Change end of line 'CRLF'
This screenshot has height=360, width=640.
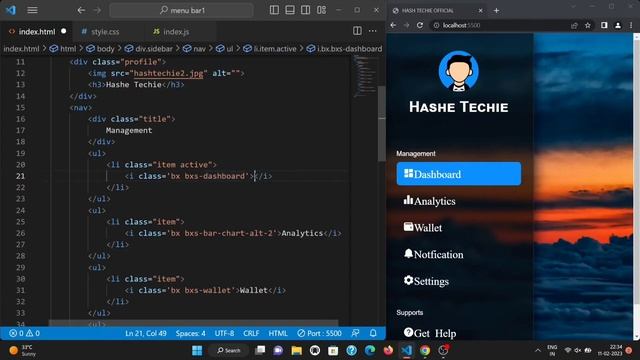[251, 333]
